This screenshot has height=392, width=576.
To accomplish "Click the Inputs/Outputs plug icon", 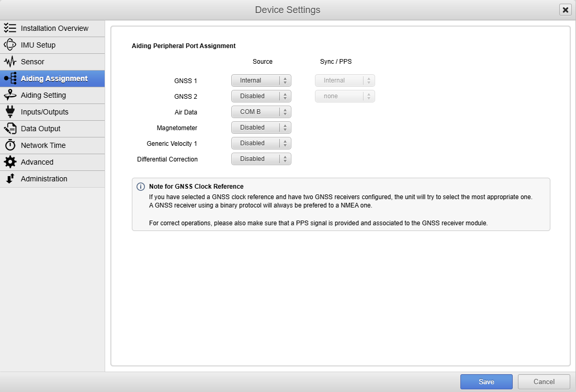I will tap(10, 112).
